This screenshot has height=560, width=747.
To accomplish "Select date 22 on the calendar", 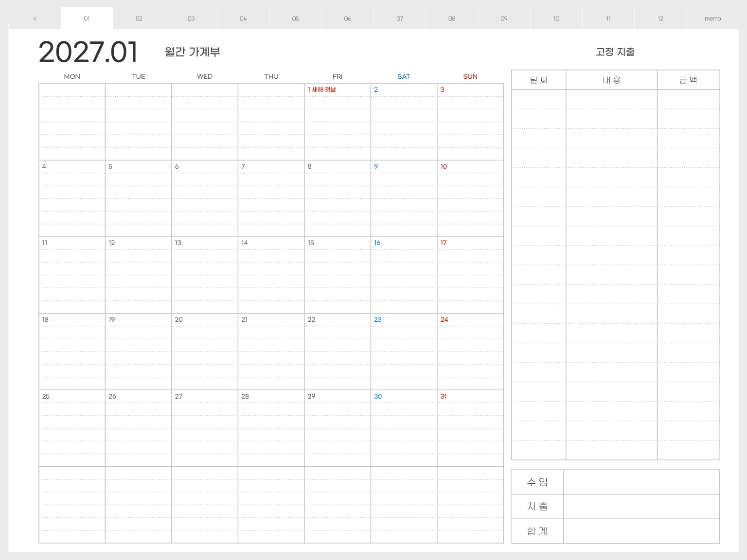I will [x=311, y=319].
